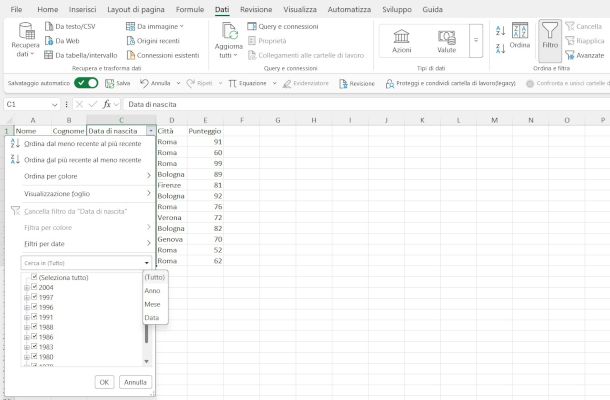Uncheck year 1991 checkbox

(x=34, y=317)
